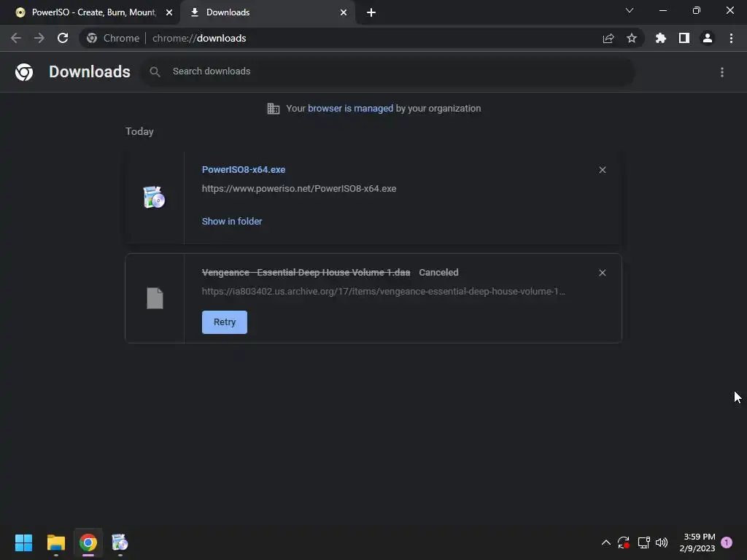Close the PowerISO tab
The height and width of the screenshot is (560, 747).
coord(169,12)
